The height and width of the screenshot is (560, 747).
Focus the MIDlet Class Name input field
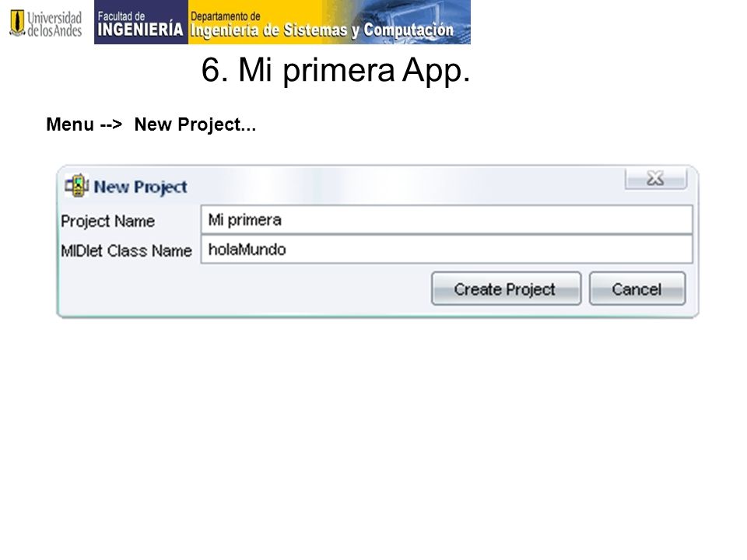(x=447, y=249)
